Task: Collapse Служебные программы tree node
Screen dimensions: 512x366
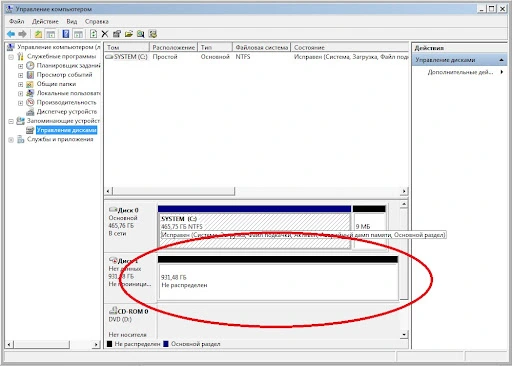Action: tap(11, 57)
